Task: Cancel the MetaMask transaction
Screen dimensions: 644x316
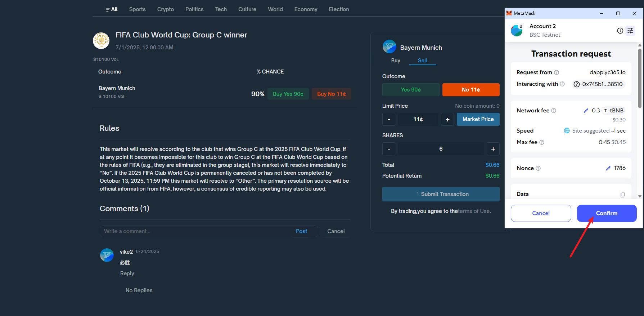Action: [x=541, y=213]
